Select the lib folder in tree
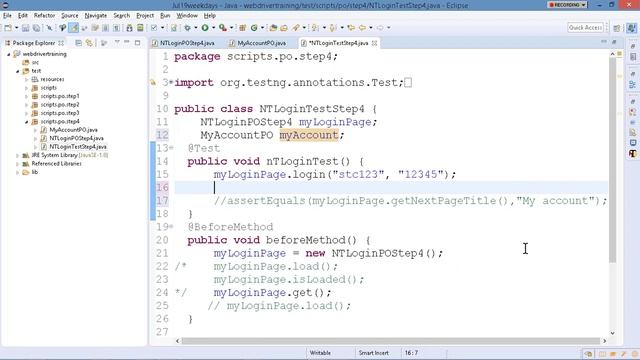The height and width of the screenshot is (360, 640). 35,172
